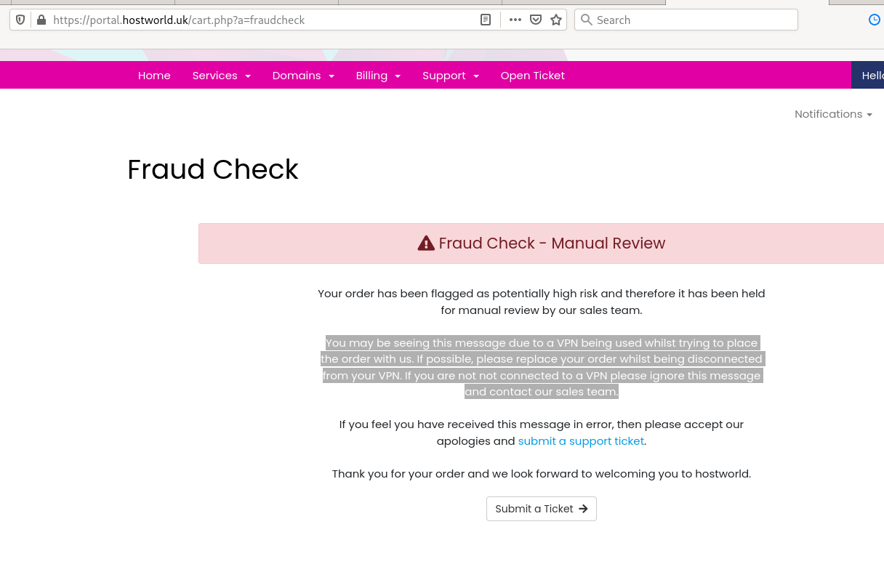Click into the browser Search field

[686, 20]
